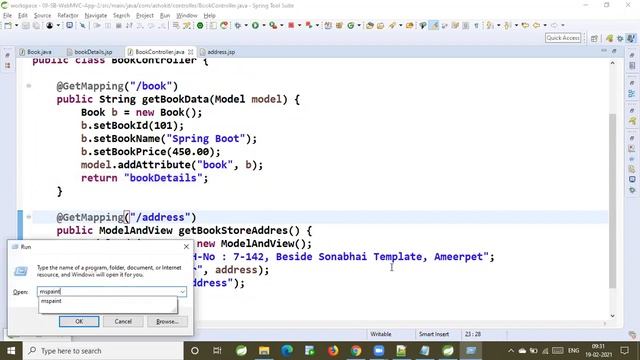Click the Windows Start button
This screenshot has width=640, height=360.
click(11, 351)
